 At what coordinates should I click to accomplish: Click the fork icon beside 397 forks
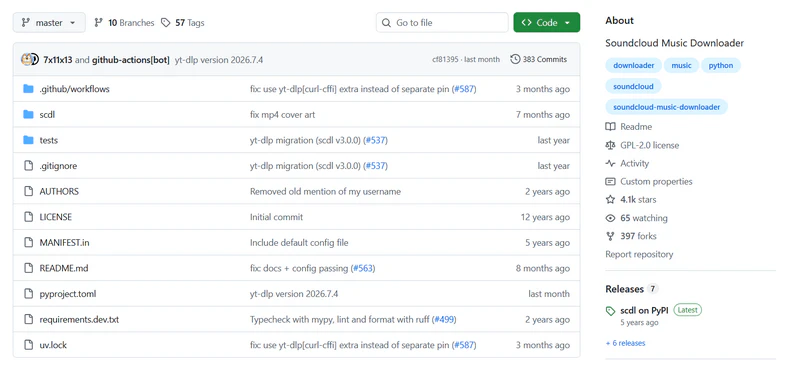tap(610, 236)
